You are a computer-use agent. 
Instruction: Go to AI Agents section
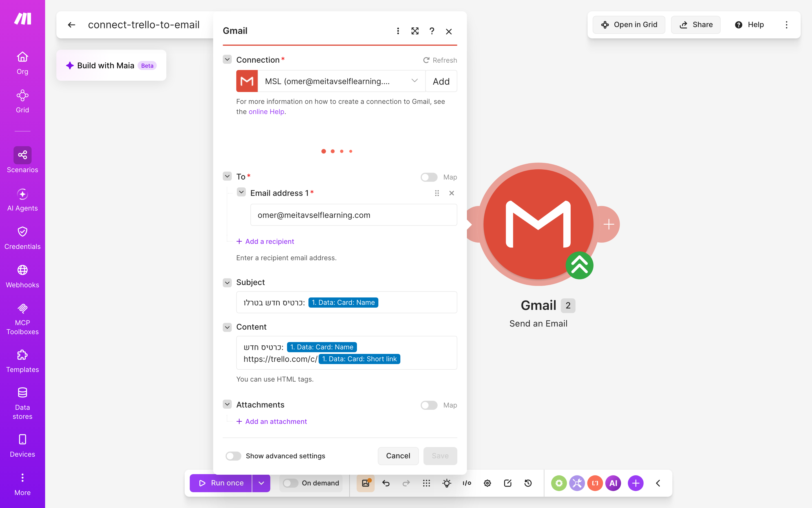pos(23,200)
